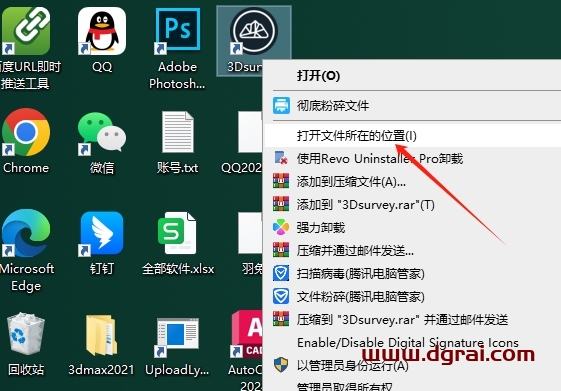Select the AutoCAD desktop shortcut icon

click(x=247, y=334)
